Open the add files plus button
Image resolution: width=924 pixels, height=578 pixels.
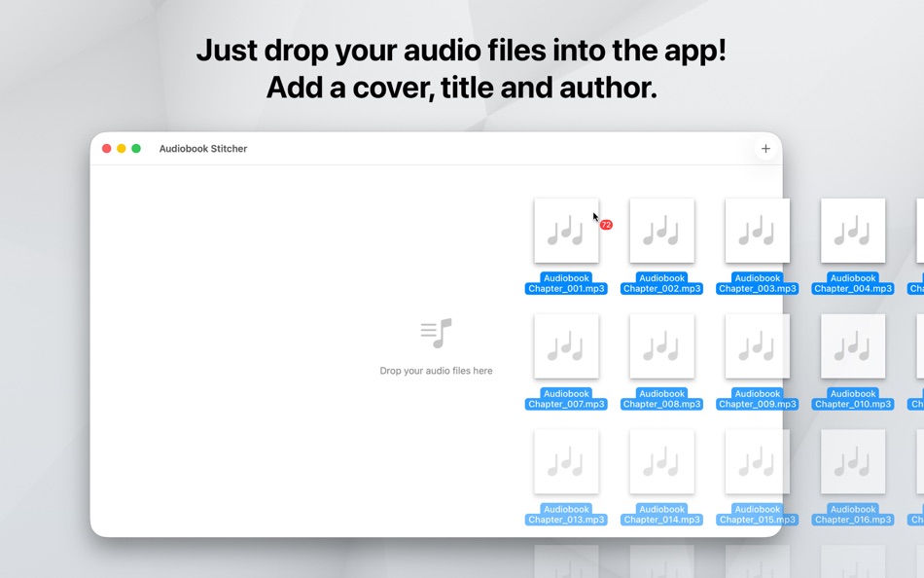pos(765,148)
